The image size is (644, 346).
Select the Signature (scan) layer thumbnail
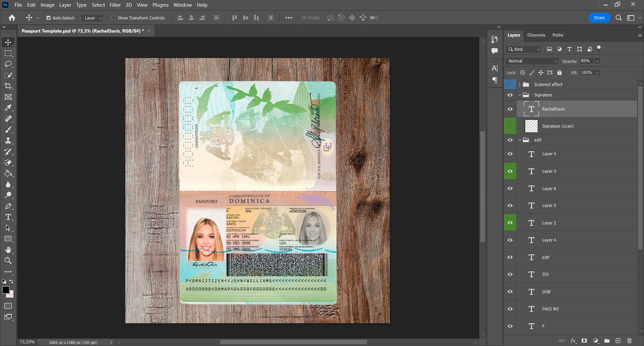click(532, 126)
